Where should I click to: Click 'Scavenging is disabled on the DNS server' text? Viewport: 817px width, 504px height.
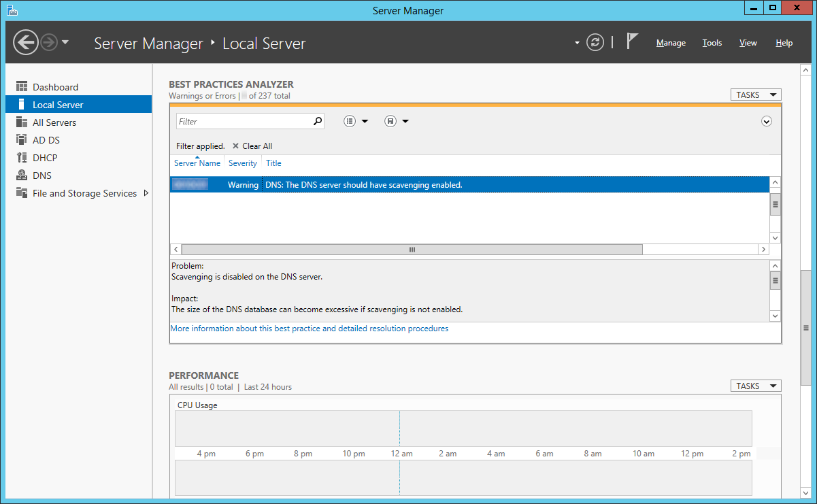247,277
